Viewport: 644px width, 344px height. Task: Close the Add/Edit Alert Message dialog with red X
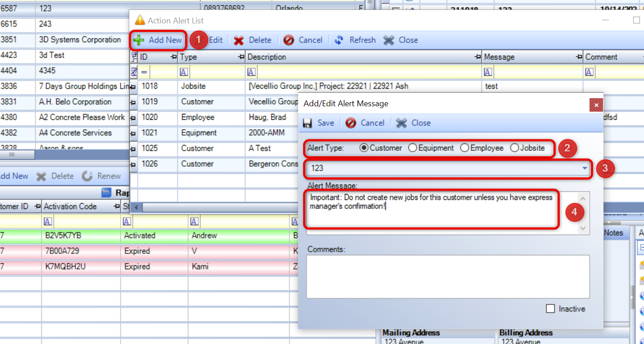click(596, 105)
